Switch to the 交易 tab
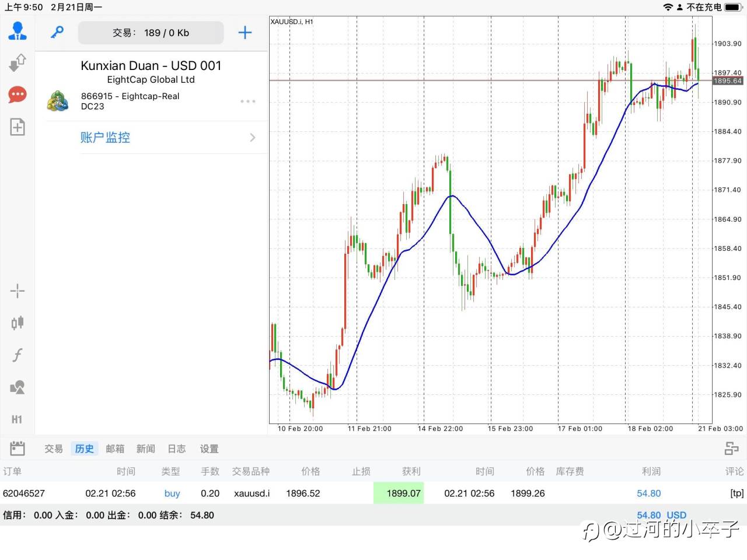Screen dimensions: 747x560 click(54, 449)
